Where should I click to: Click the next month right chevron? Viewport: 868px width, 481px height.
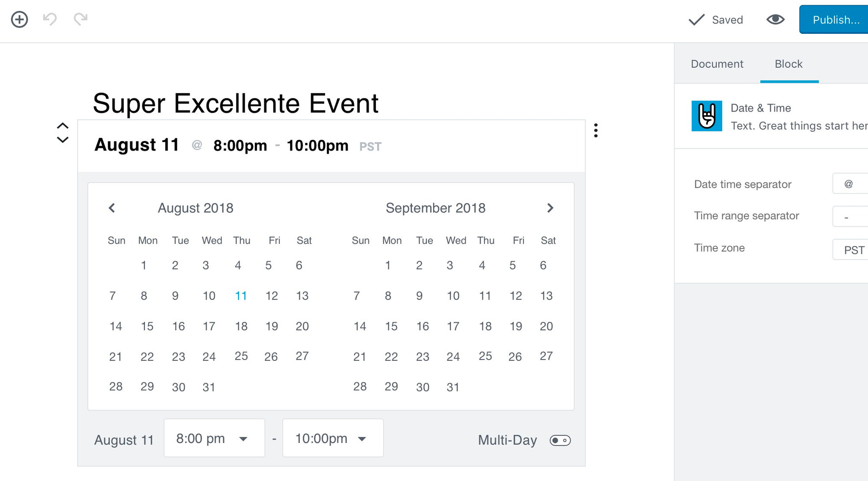point(550,208)
